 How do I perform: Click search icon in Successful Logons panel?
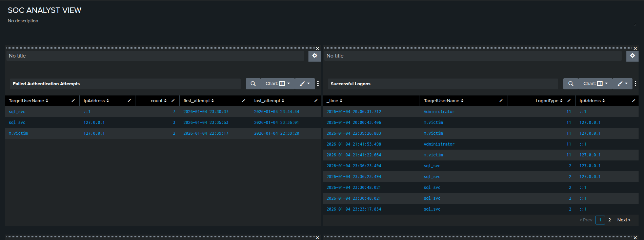click(x=570, y=84)
